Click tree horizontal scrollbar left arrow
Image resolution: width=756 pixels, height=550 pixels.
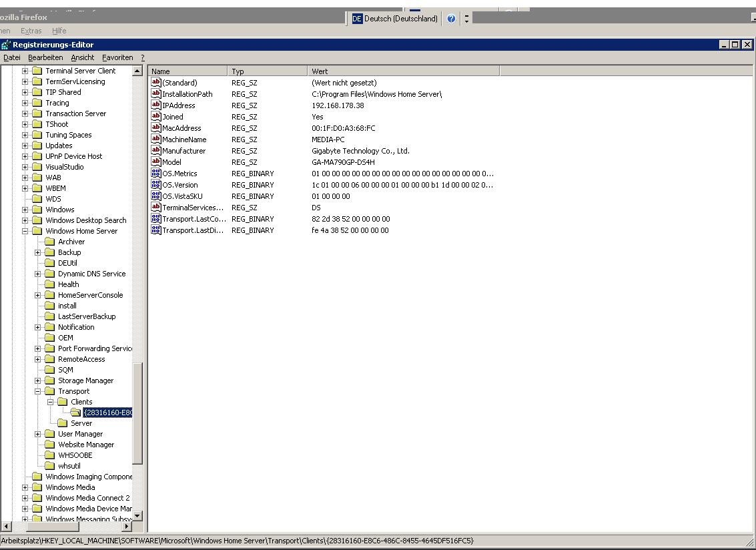6,526
